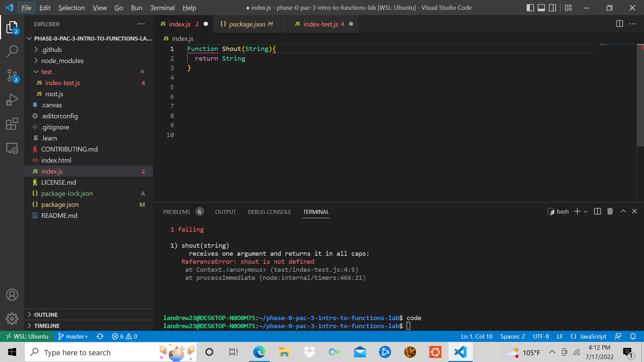Toggle the bottom panel layout icon
Viewport: 644px width, 362px height.
coord(541,8)
